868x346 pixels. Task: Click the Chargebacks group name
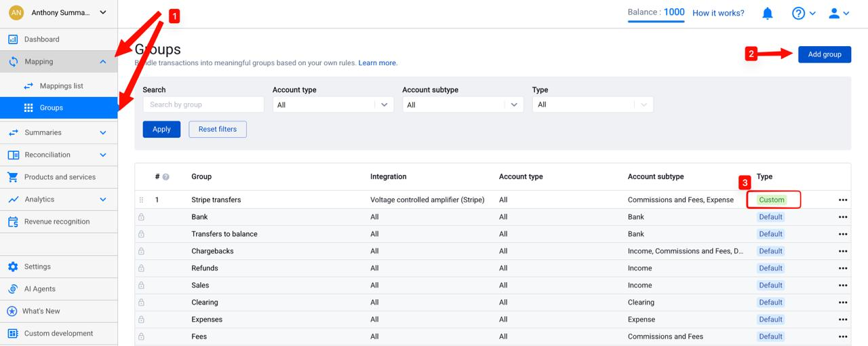pos(212,251)
